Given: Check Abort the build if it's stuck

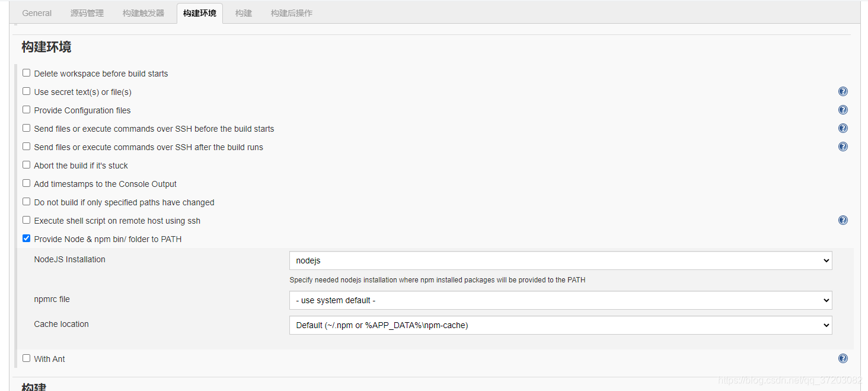Looking at the screenshot, I should click(x=26, y=164).
